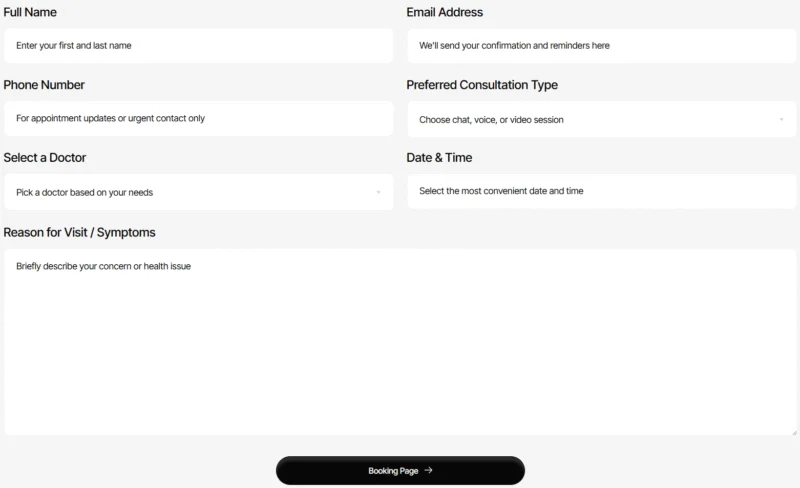Open the Preferred Consultation Type dropdown
This screenshot has height=488, width=800.
(x=602, y=119)
